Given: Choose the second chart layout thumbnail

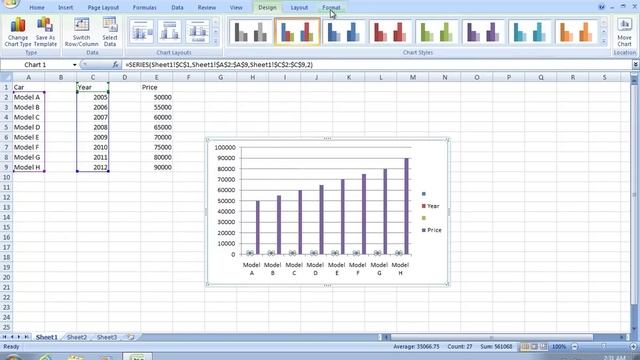Looking at the screenshot, I should tap(169, 31).
